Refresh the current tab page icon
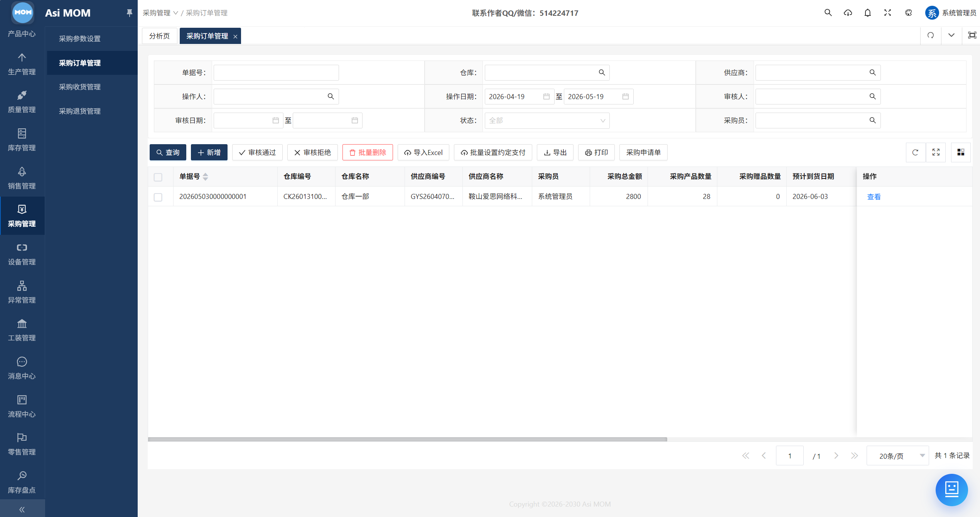The image size is (980, 517). click(x=931, y=35)
